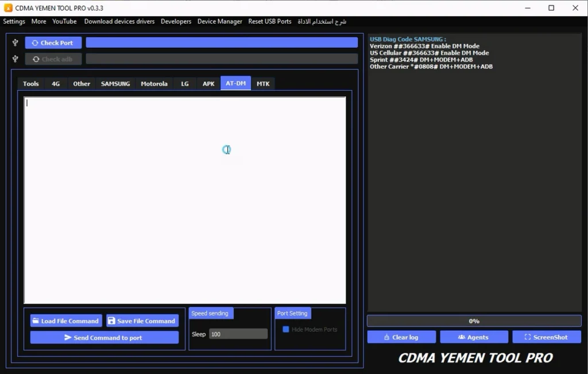This screenshot has height=374, width=588.
Task: Click the app logo in title bar
Action: click(x=8, y=8)
